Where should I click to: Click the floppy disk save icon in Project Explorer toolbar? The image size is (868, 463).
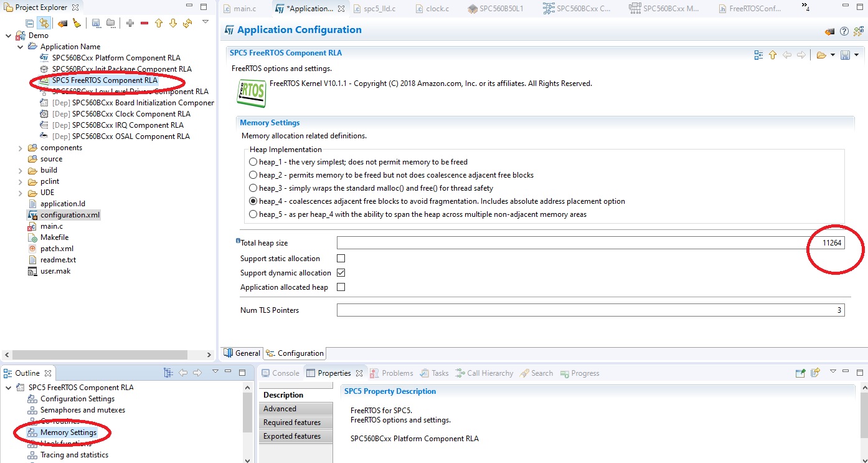tap(97, 23)
